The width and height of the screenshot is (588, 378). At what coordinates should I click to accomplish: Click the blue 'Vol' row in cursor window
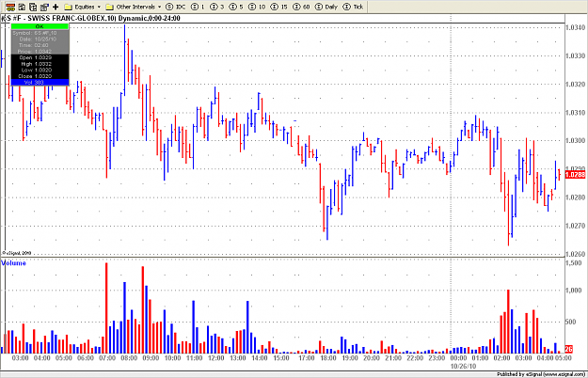[x=40, y=82]
